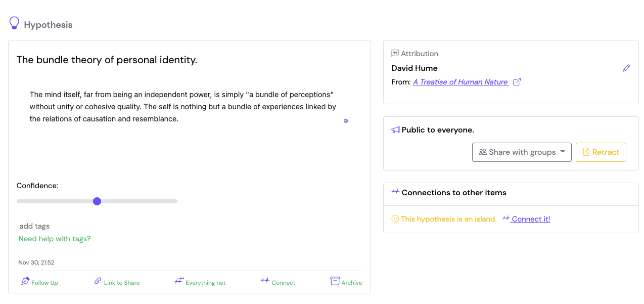Click the Confidence: label
The height and width of the screenshot is (304, 644).
(37, 186)
